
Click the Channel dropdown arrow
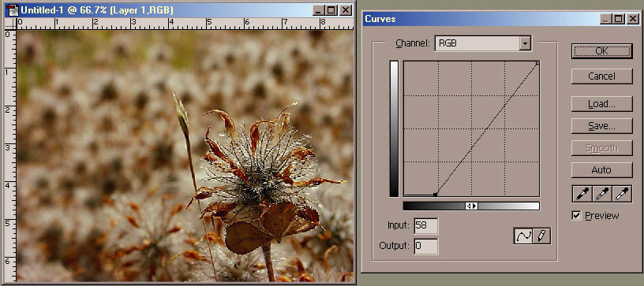point(525,43)
